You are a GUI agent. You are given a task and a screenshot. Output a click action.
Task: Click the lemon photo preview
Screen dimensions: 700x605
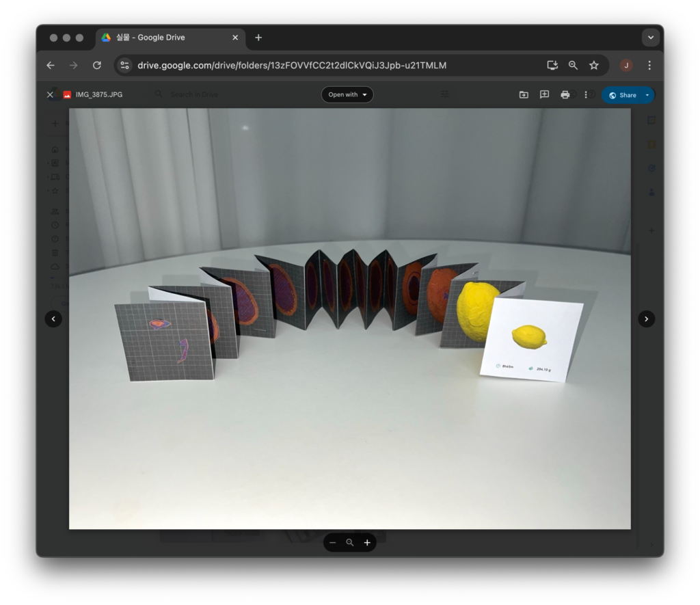point(349,319)
